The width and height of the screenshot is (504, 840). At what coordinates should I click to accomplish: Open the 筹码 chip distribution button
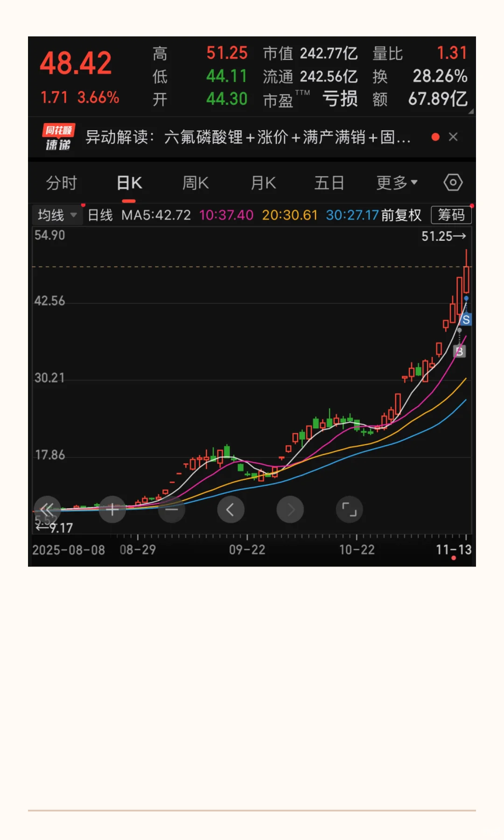(451, 215)
